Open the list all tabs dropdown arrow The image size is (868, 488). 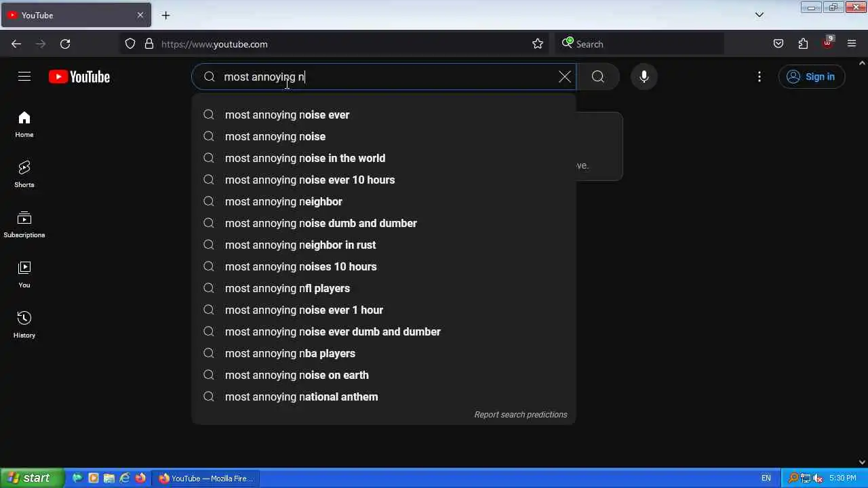click(759, 15)
